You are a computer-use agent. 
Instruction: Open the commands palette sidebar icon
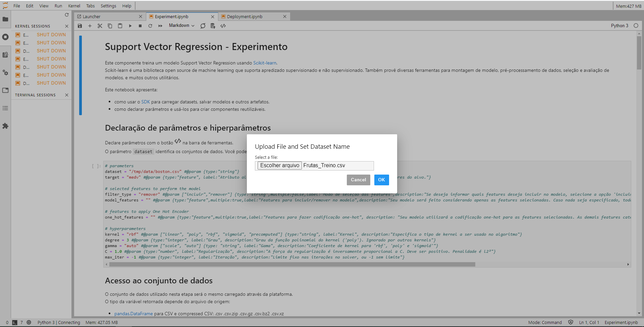(x=5, y=55)
